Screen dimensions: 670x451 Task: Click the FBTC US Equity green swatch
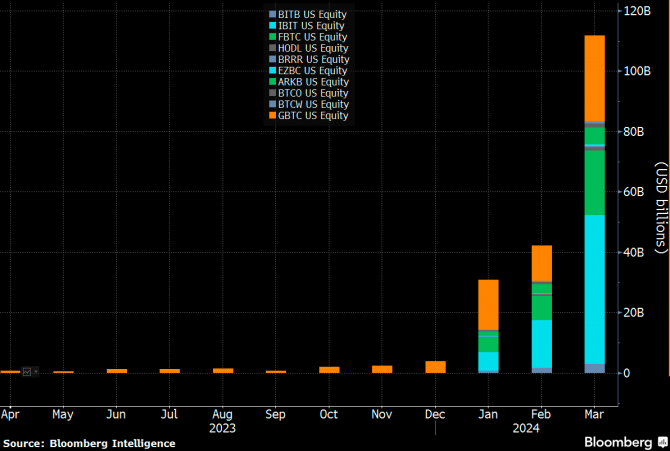point(272,37)
